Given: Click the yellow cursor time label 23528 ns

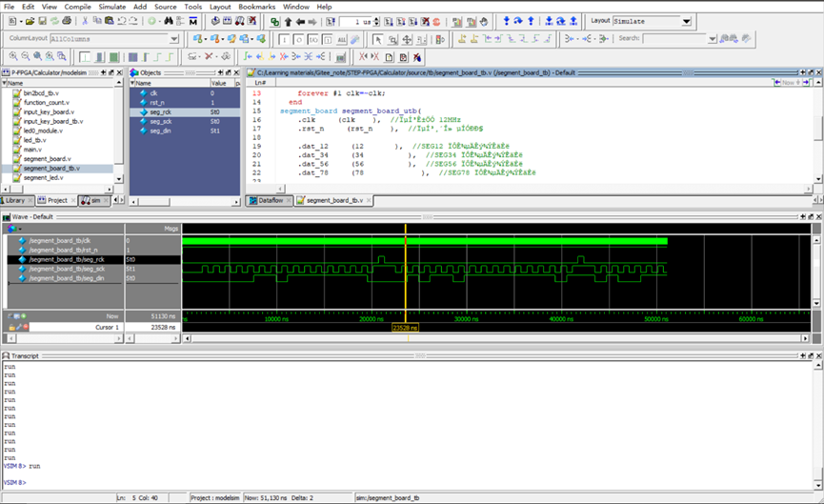Looking at the screenshot, I should tap(405, 328).
